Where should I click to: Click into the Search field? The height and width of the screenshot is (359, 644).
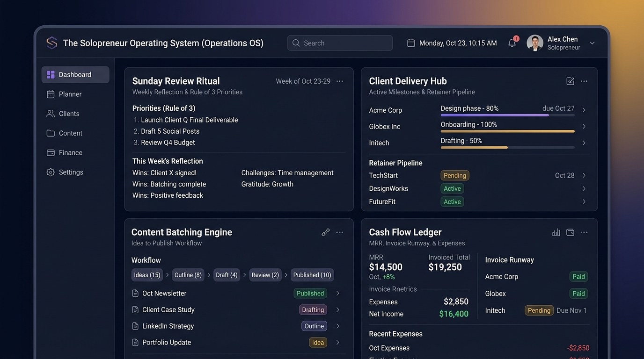coord(340,43)
